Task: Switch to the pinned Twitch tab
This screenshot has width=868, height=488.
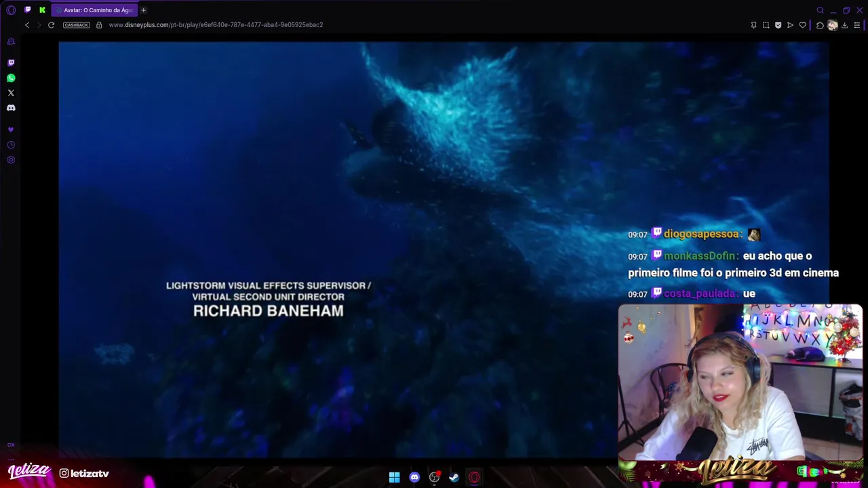Action: coord(28,10)
